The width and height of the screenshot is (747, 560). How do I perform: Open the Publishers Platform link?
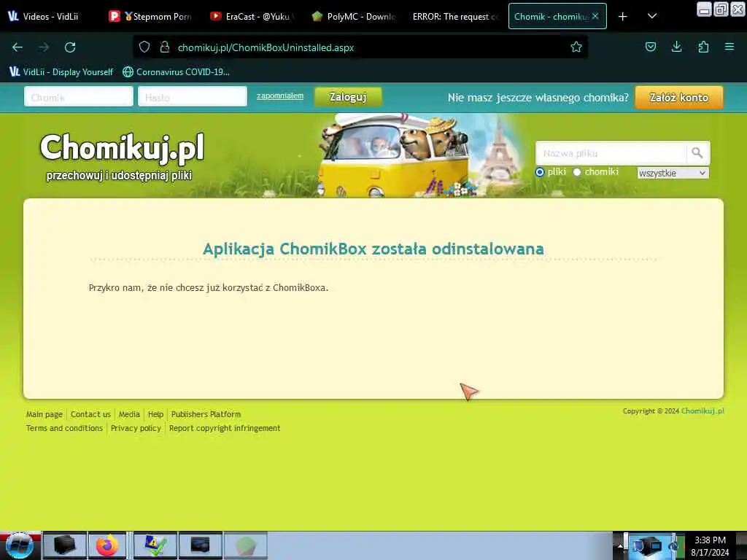(x=206, y=414)
